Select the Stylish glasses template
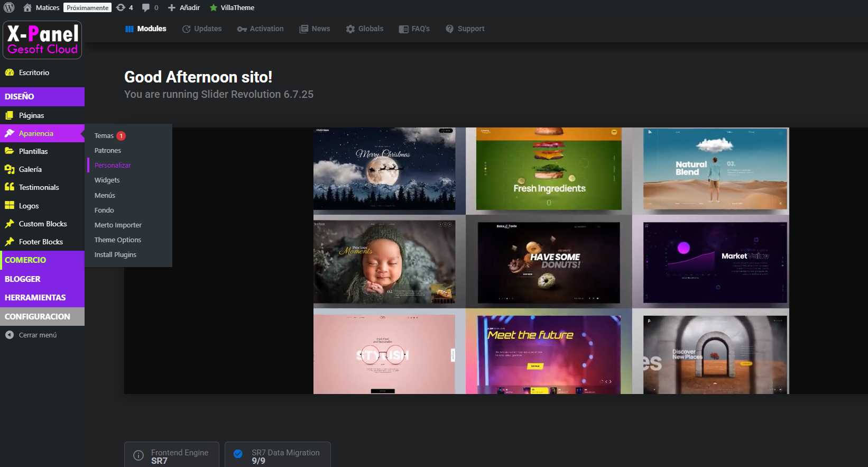This screenshot has width=868, height=467. click(384, 354)
